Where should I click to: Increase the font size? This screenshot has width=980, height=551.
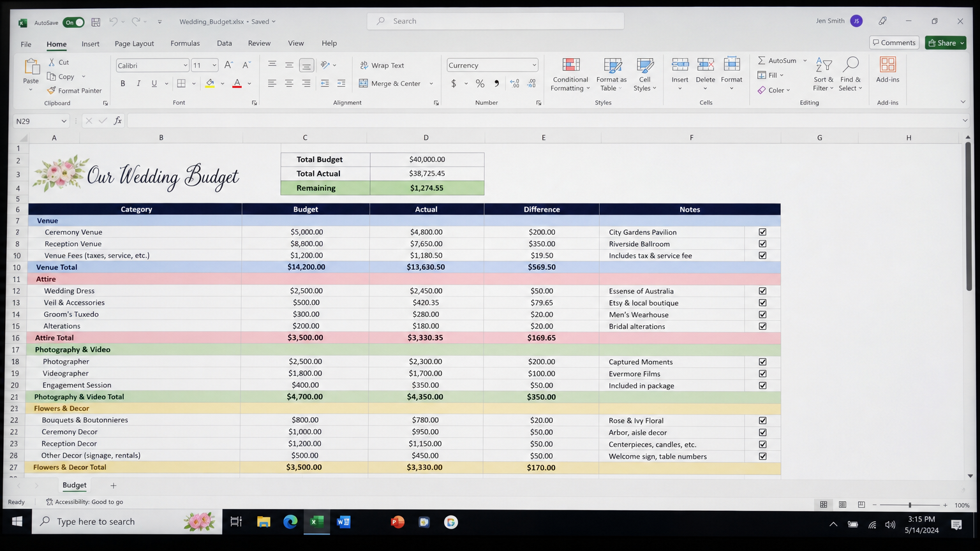point(228,65)
